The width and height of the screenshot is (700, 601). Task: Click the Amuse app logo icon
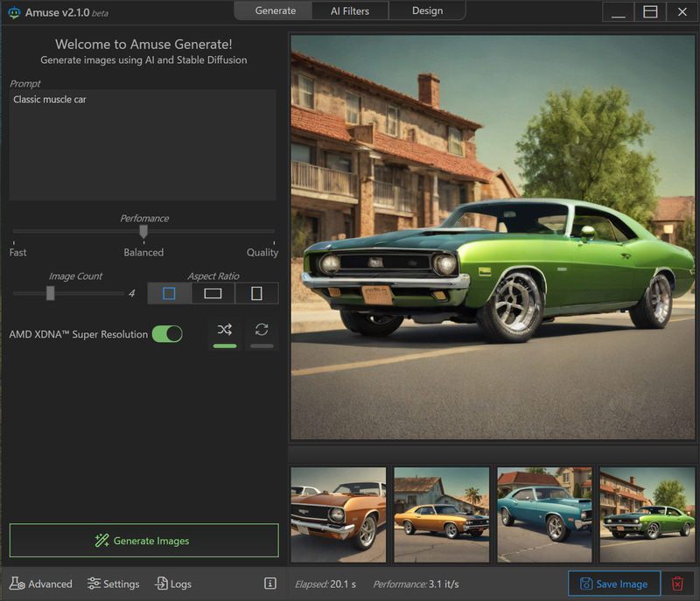point(13,12)
